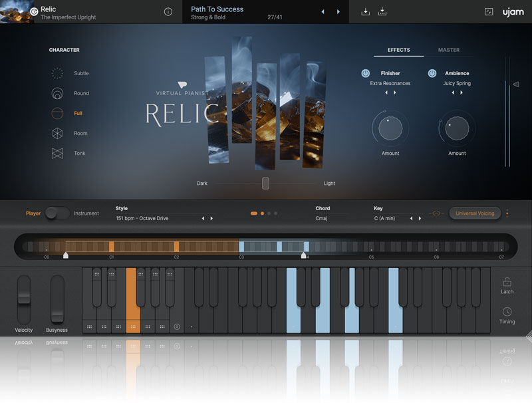Select the Room character icon
Viewport: 532px width, 403px height.
58,134
